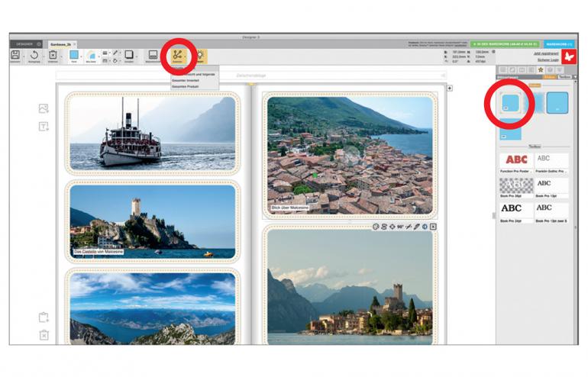Viewport: 588px width, 377px height.
Task: Select the blue square shape tool
Action: [74, 55]
